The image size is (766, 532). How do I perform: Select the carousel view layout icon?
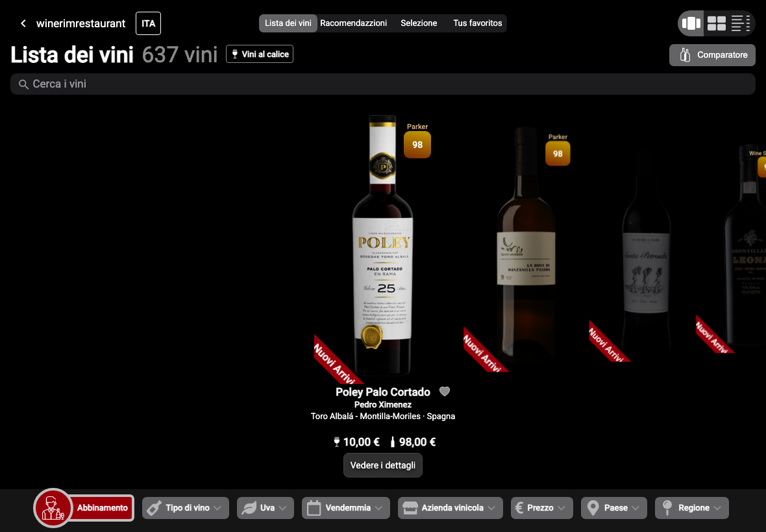[691, 23]
